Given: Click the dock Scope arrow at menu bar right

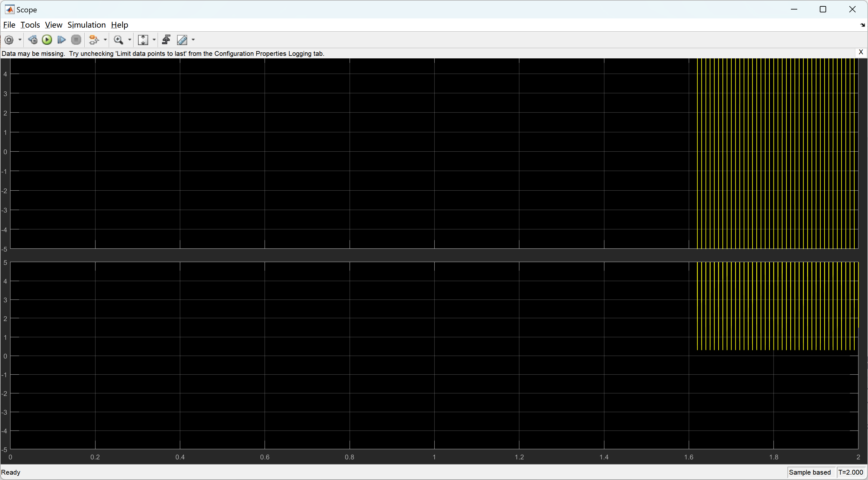Looking at the screenshot, I should point(862,25).
